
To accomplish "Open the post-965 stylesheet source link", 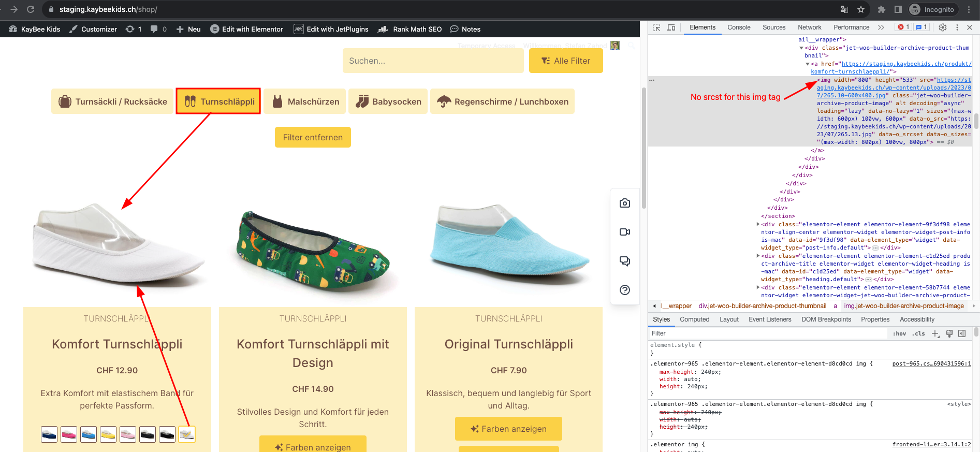I will [931, 364].
